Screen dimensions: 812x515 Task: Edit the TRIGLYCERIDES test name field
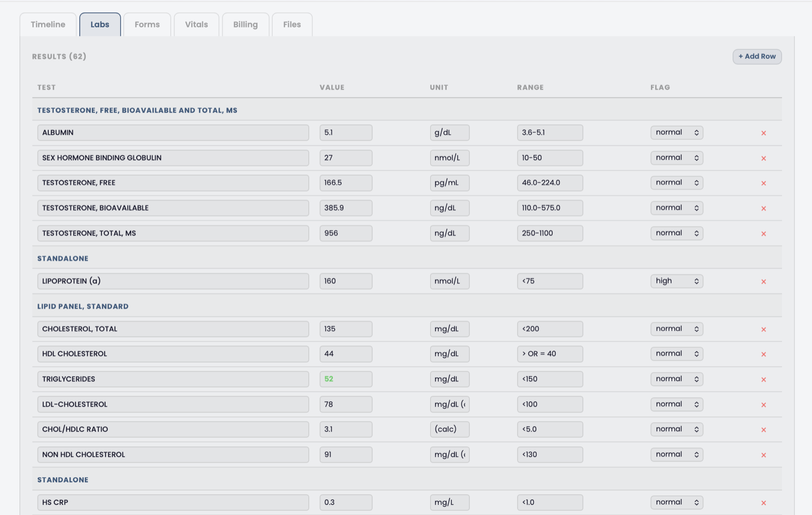(x=173, y=379)
